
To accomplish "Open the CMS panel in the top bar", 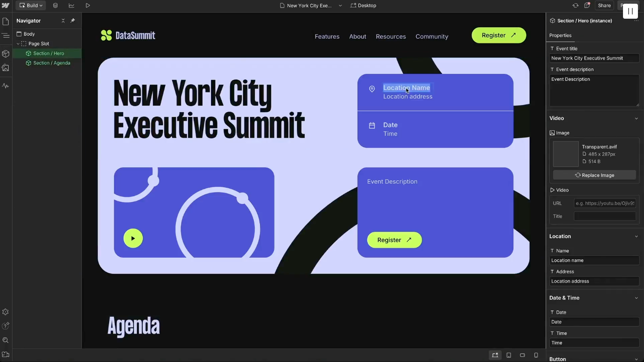I will click(55, 5).
